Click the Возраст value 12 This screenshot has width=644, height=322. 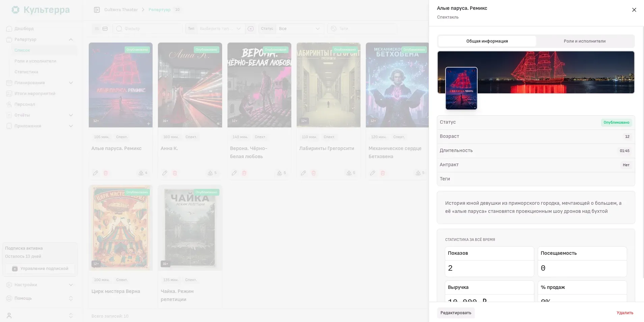pyautogui.click(x=627, y=137)
